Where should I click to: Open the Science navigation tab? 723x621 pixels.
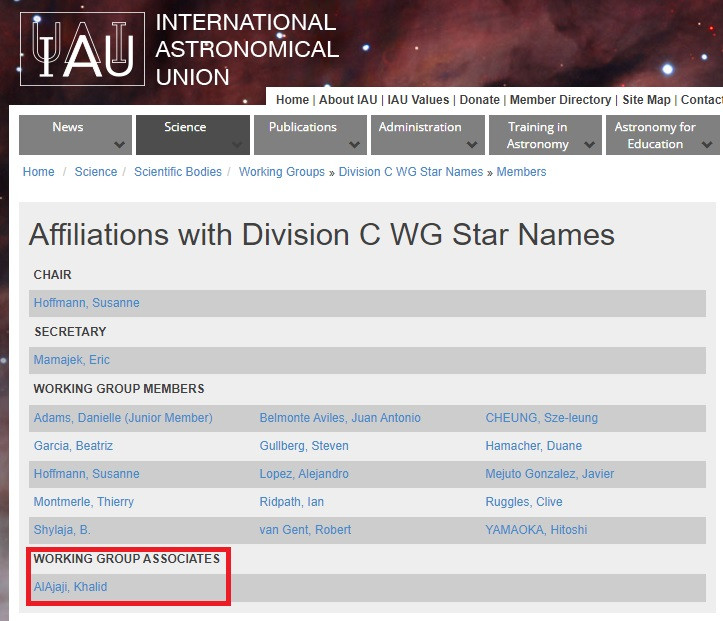193,135
